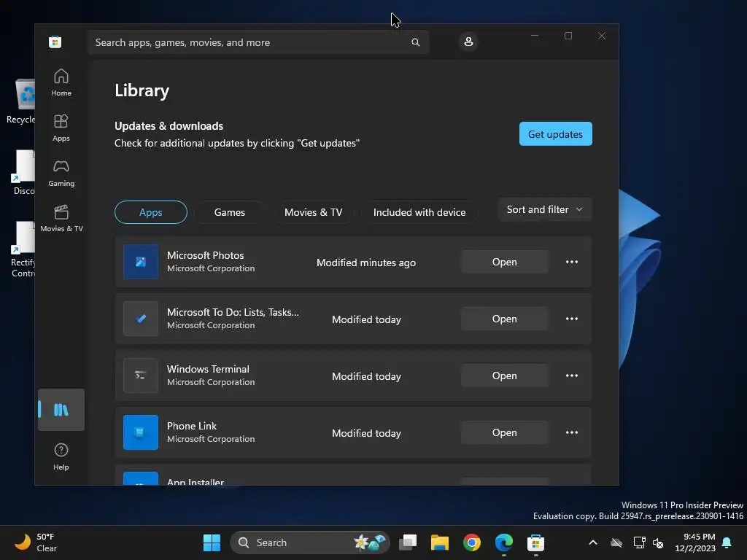Click the network display tray icon
The height and width of the screenshot is (560, 747).
coord(639,542)
